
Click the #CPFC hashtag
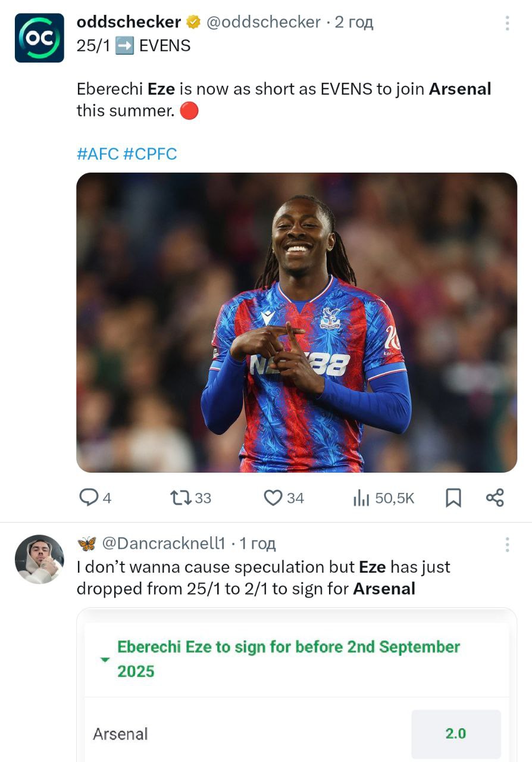point(150,154)
